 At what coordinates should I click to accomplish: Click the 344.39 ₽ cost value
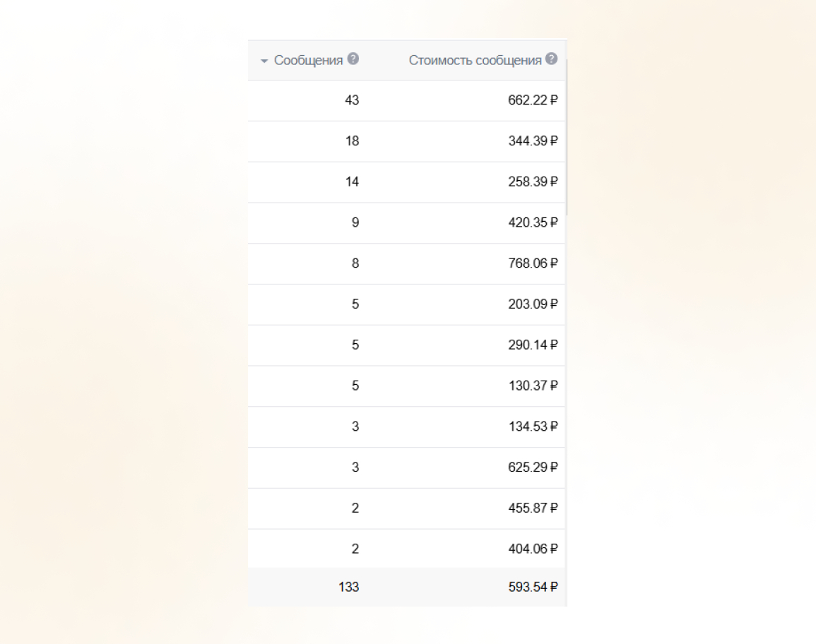coord(533,141)
